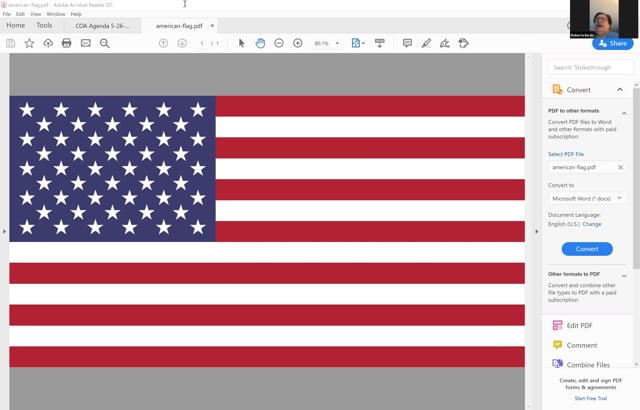Viewport: 640px width, 410px height.
Task: Click the Save file icon
Action: click(x=11, y=43)
